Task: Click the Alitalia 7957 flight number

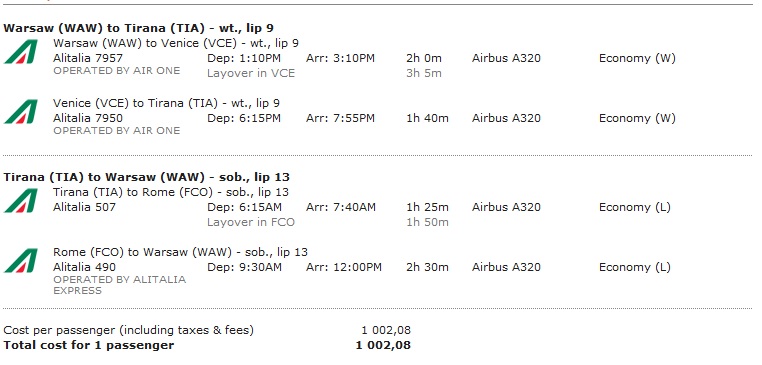Action: [x=88, y=58]
